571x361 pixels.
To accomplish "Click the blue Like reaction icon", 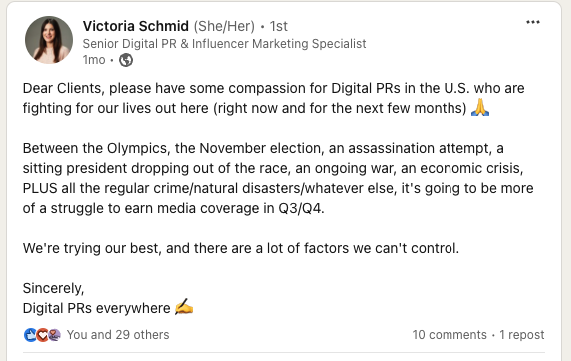I will [x=30, y=335].
